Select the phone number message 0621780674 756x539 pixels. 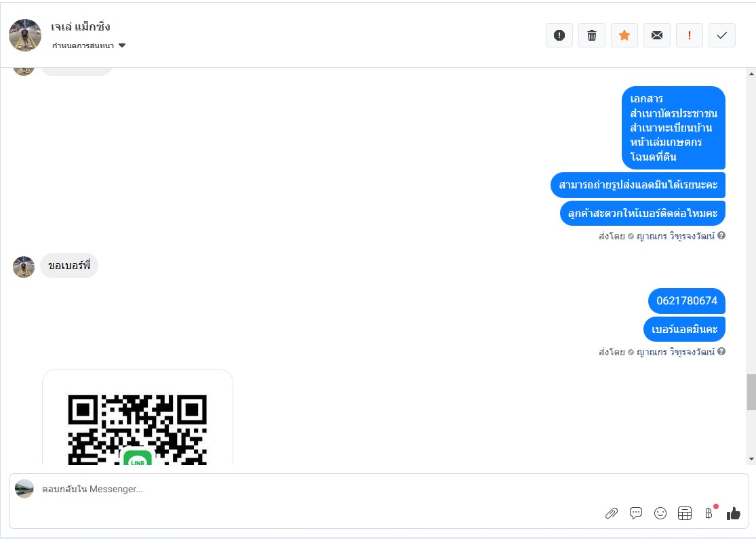coord(687,301)
